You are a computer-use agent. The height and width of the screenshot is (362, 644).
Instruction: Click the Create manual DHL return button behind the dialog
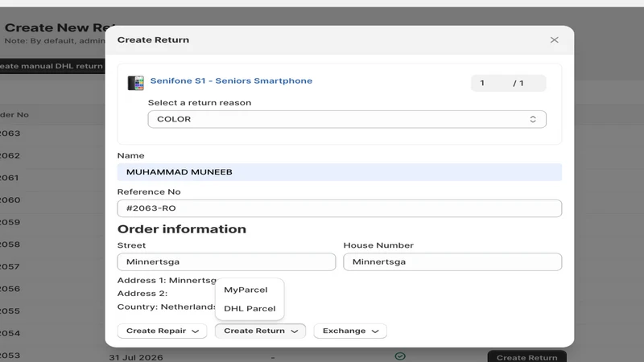pos(52,66)
